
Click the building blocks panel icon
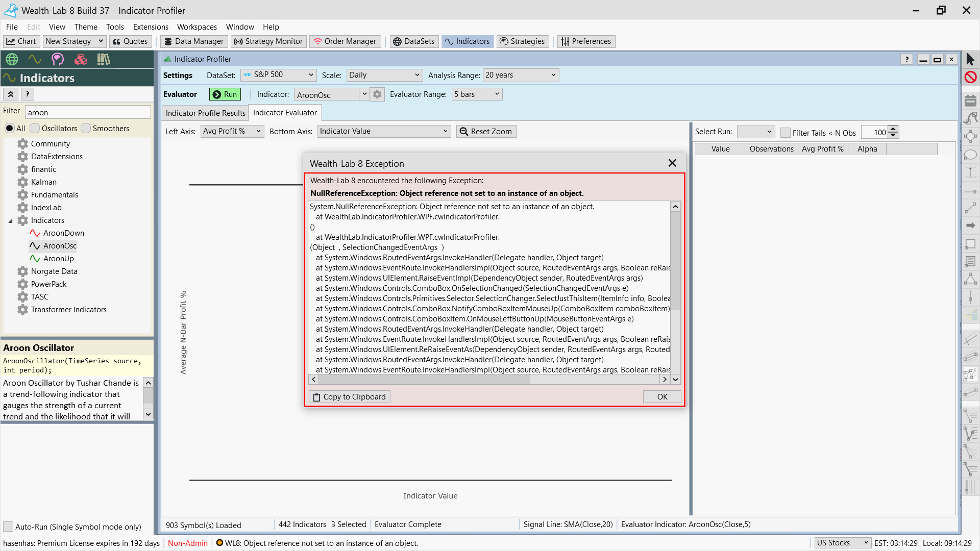[81, 59]
